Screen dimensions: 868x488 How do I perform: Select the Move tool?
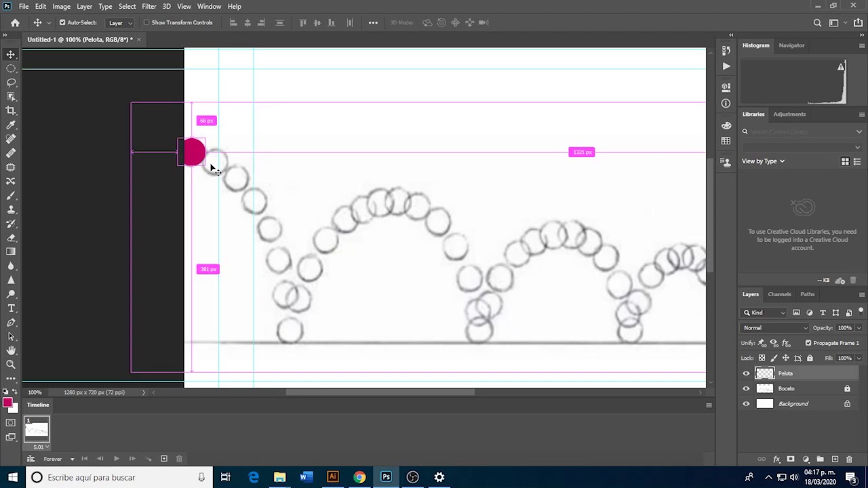(11, 54)
